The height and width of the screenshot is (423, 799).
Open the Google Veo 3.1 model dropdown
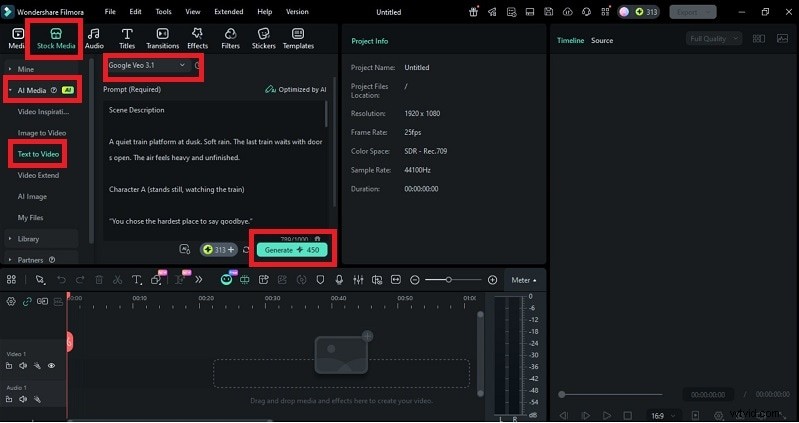coord(147,65)
